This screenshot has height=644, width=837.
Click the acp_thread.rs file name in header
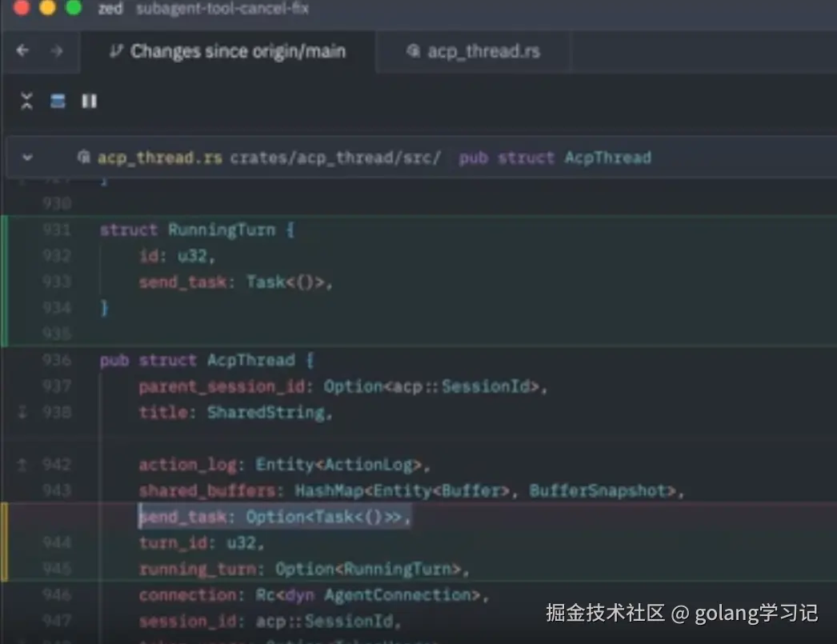click(159, 158)
